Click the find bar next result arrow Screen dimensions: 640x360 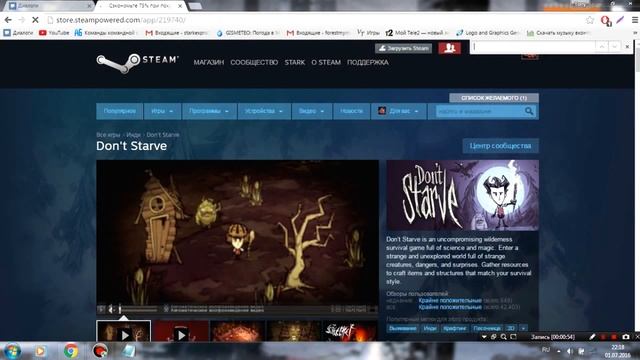(614, 47)
